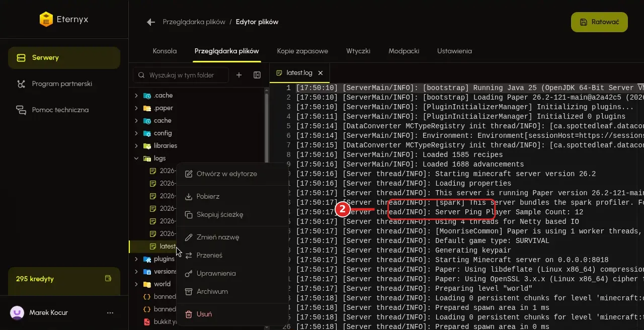Select Zmień nazwę menu entry
Screen dimensions: 644x330
(232, 237)
